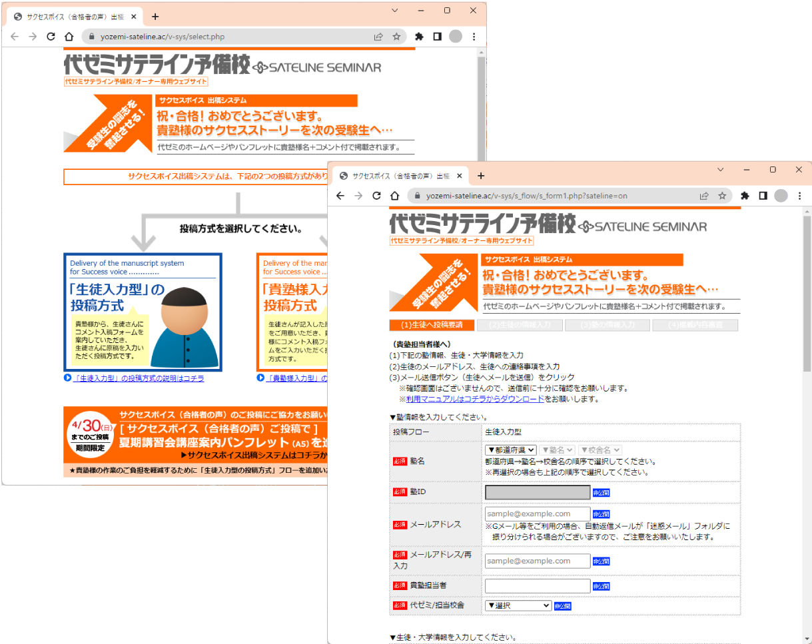Open the 代ゼミ/担当校舎 ▼選択 dropdown

518,605
